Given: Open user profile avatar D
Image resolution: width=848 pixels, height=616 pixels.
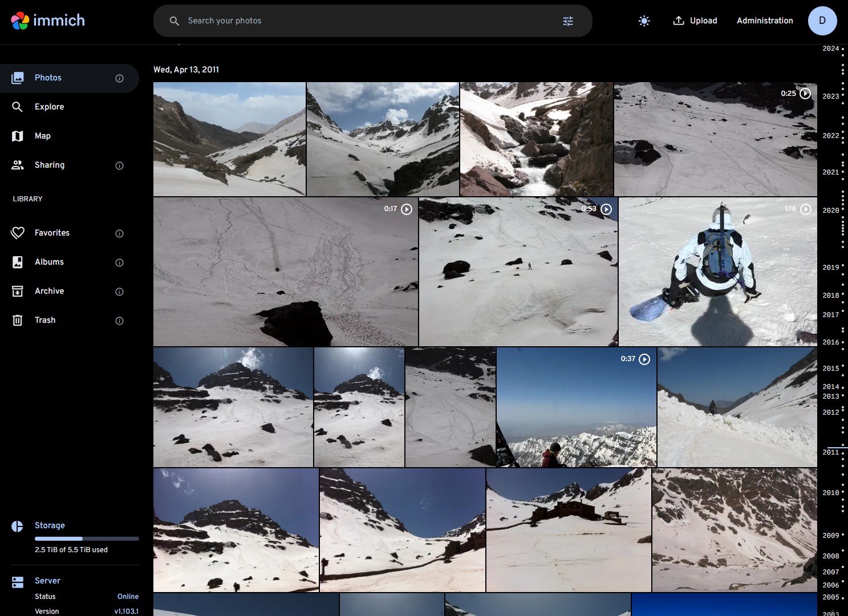Looking at the screenshot, I should coord(822,21).
